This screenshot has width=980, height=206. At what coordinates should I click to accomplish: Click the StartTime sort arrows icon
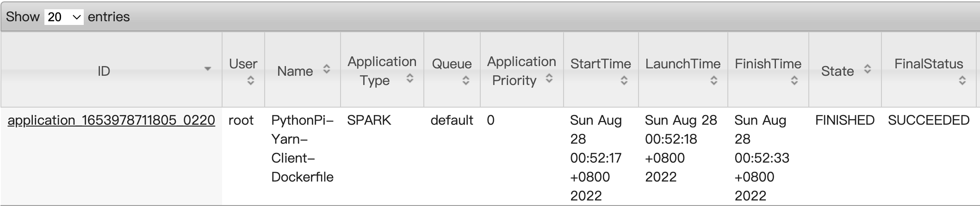624,80
